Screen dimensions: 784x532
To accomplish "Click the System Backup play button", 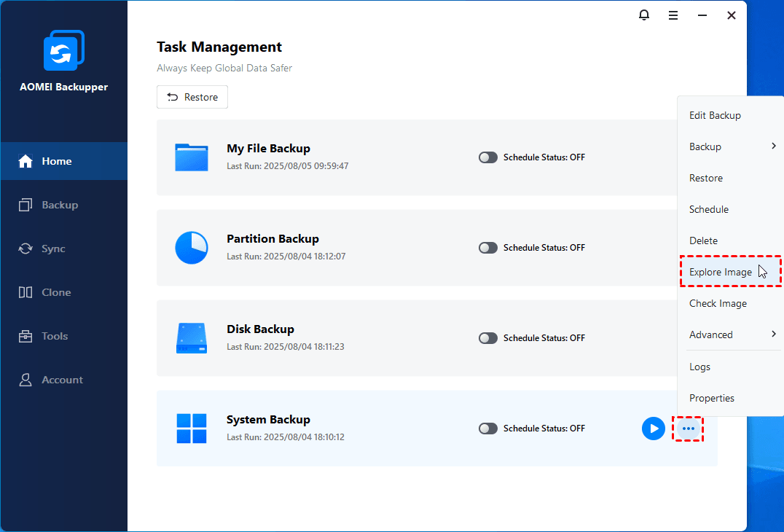I will click(653, 429).
